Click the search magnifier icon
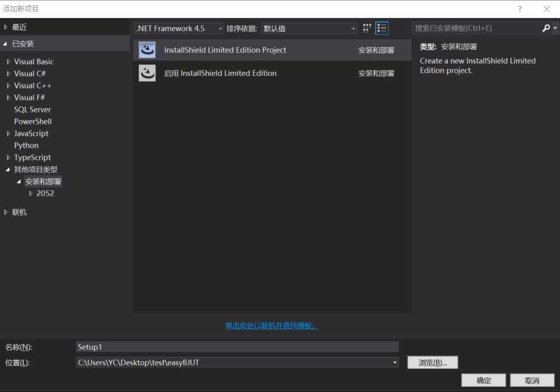Image resolution: width=560 pixels, height=392 pixels. [x=546, y=28]
